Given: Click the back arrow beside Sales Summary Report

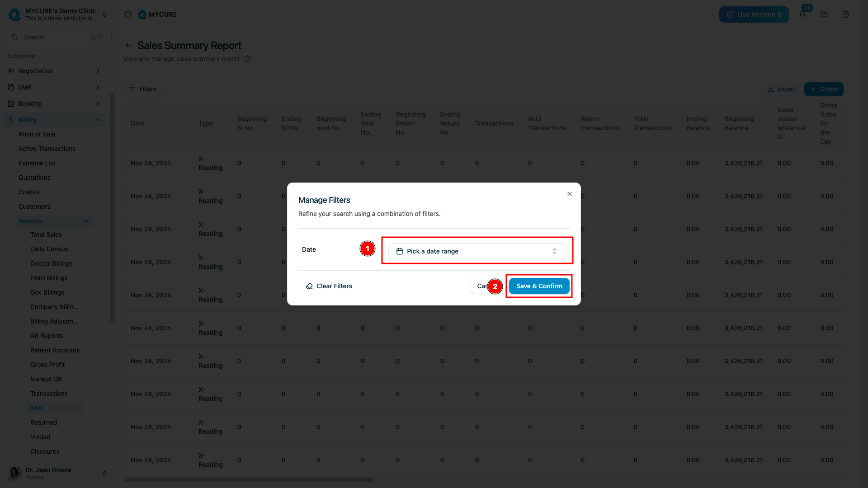Looking at the screenshot, I should click(128, 45).
